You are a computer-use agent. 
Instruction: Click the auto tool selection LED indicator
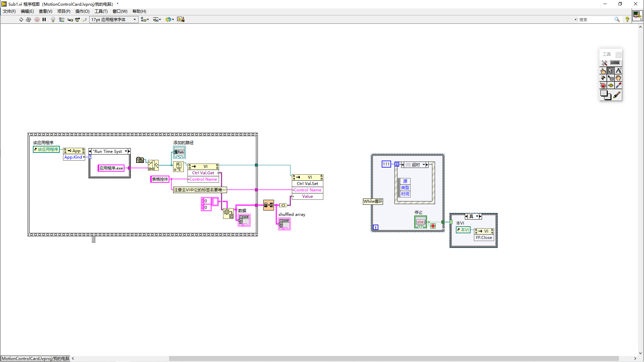click(x=615, y=63)
